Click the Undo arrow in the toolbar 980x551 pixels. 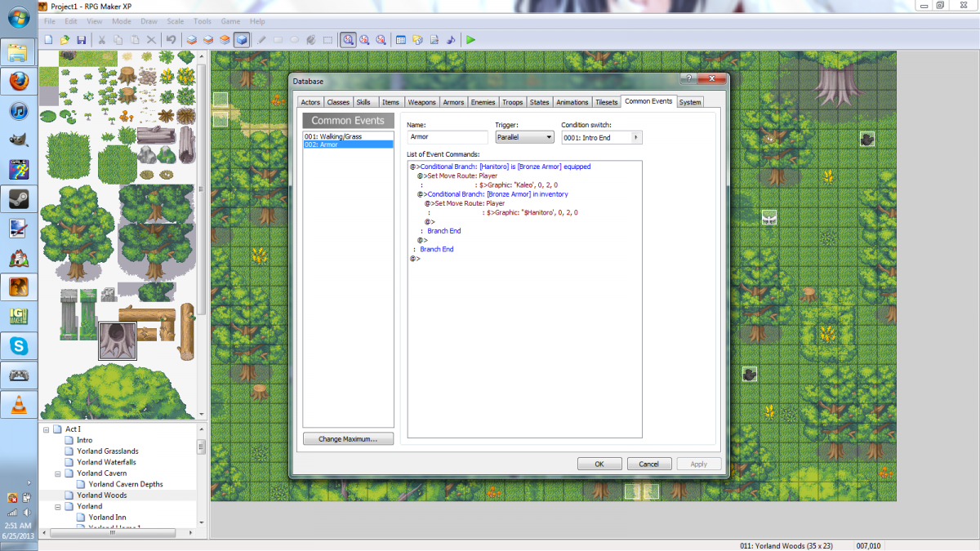(171, 39)
